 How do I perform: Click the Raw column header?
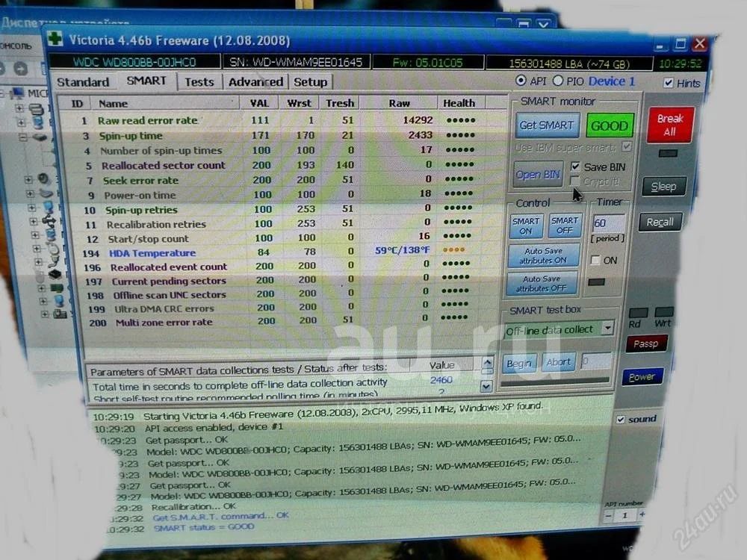click(x=399, y=103)
